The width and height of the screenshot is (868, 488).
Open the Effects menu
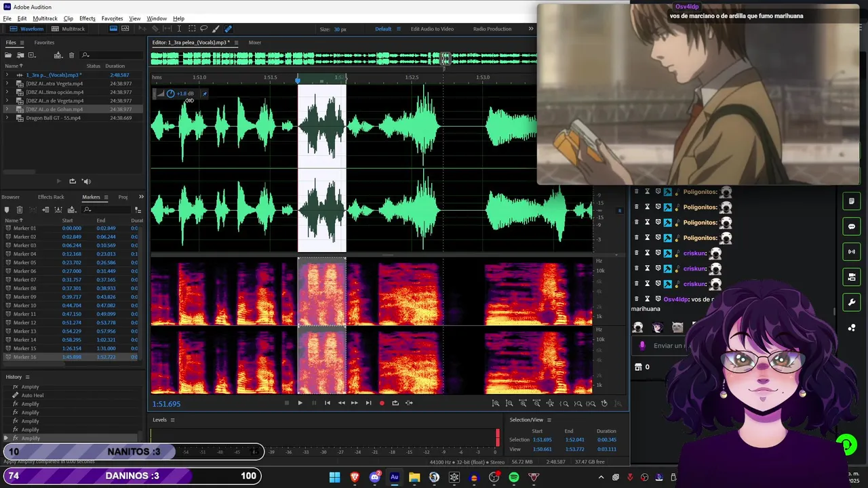pyautogui.click(x=87, y=18)
